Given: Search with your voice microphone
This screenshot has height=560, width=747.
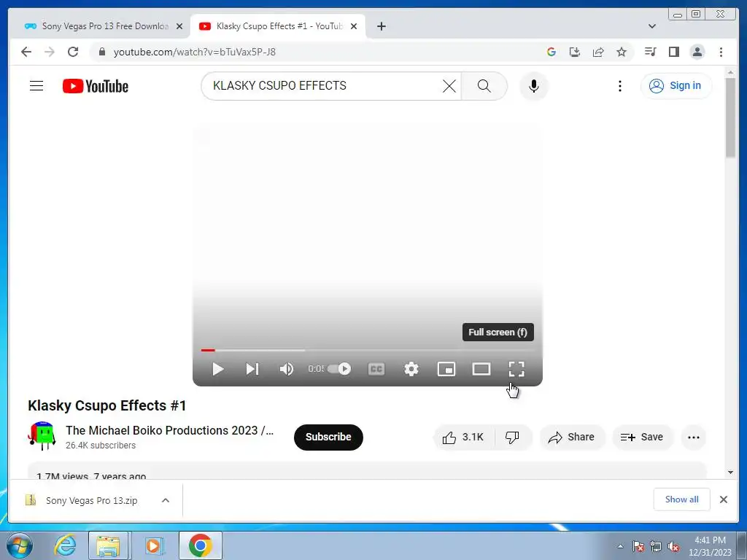Looking at the screenshot, I should pyautogui.click(x=534, y=86).
